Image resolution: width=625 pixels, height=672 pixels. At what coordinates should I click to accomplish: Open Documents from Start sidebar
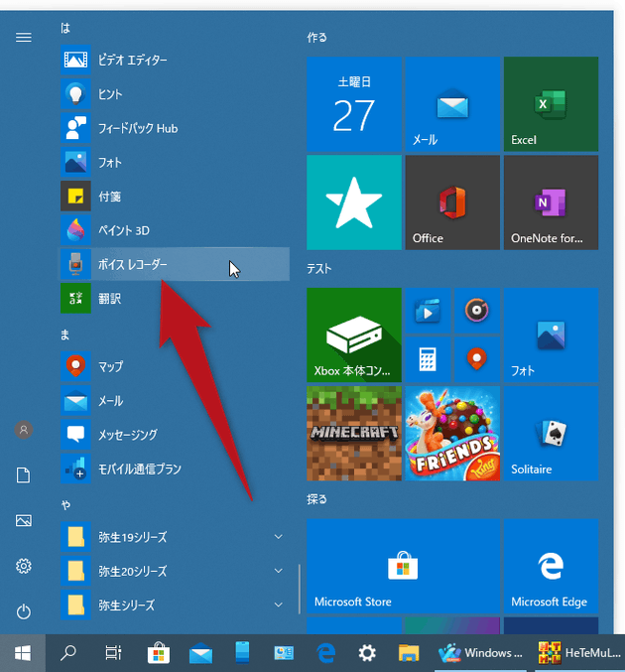click(24, 475)
